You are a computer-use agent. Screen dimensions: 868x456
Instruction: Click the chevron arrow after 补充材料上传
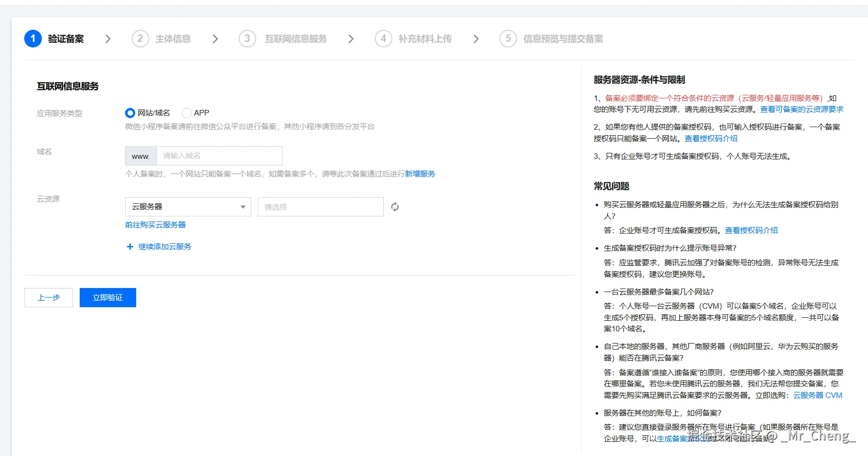tap(476, 39)
